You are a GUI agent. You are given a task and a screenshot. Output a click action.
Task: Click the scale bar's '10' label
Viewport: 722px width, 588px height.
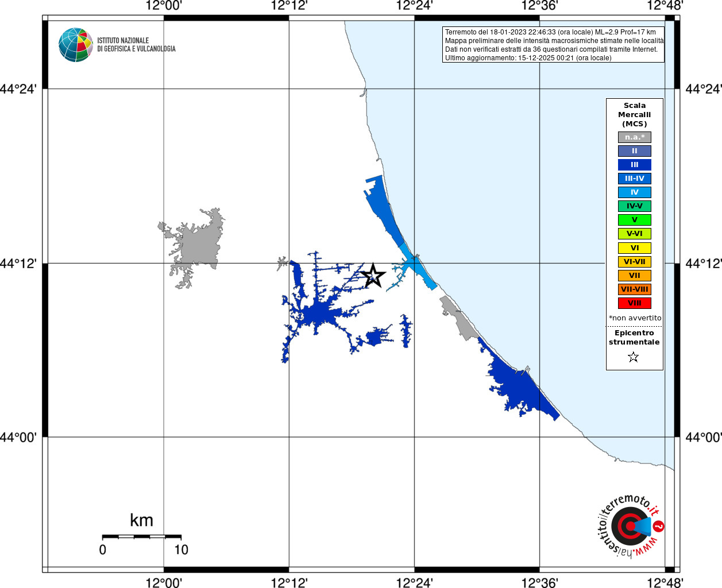pos(181,550)
